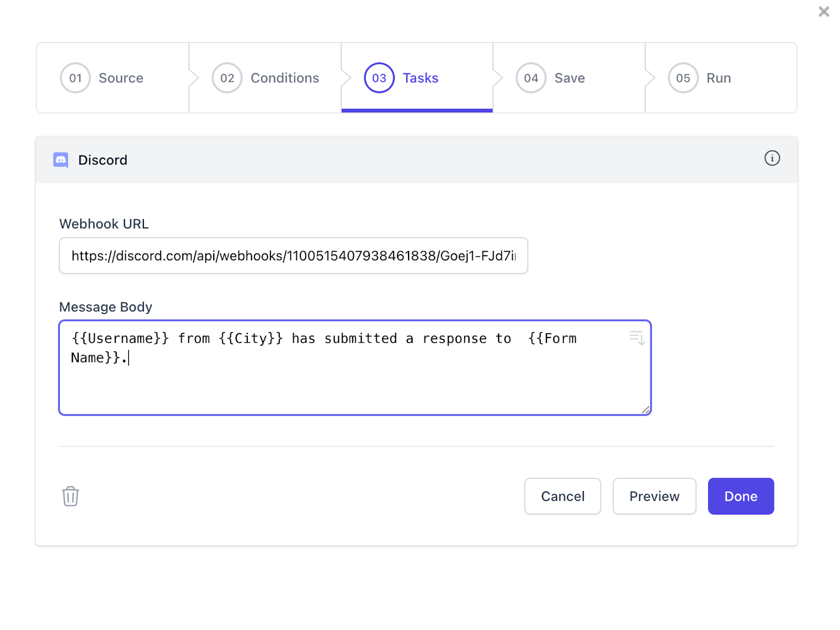
Task: Click the textarea resize handle
Action: coord(645,409)
